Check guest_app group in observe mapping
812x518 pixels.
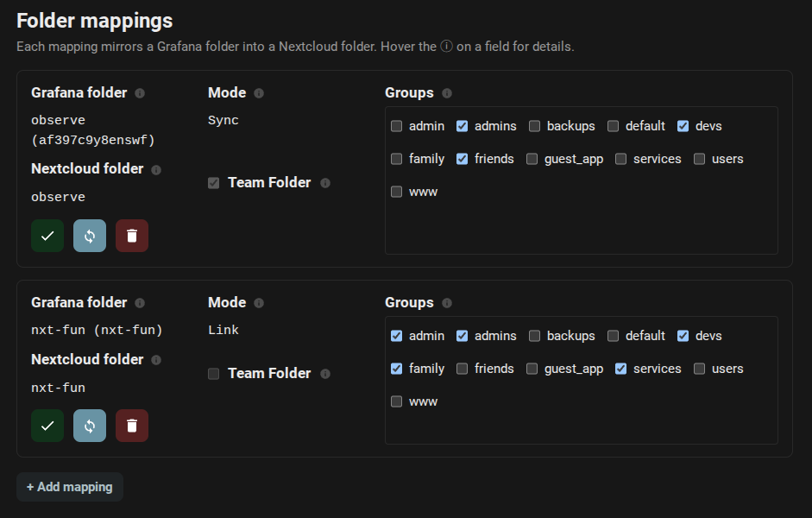pyautogui.click(x=532, y=159)
